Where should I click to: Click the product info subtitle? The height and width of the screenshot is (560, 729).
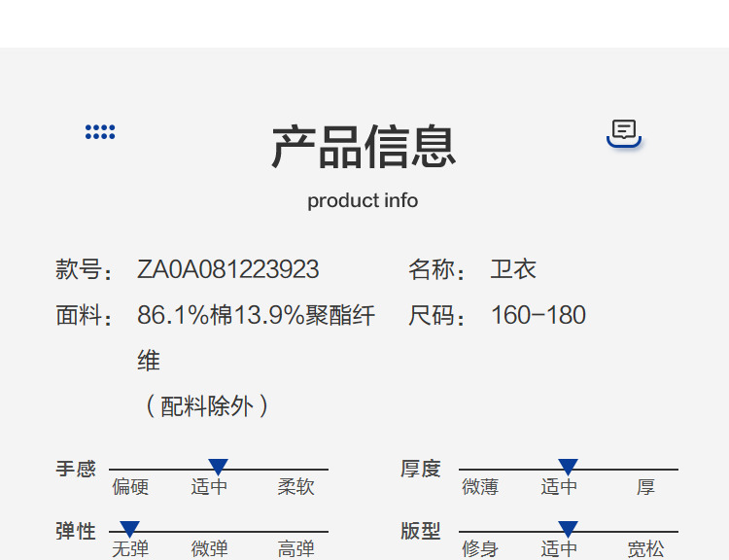coord(363,200)
